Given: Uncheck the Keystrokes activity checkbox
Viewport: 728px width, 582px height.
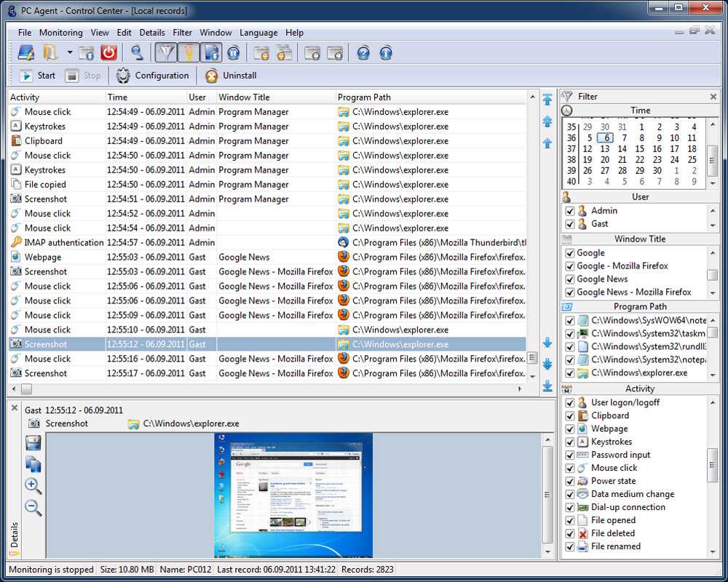Looking at the screenshot, I should [570, 442].
